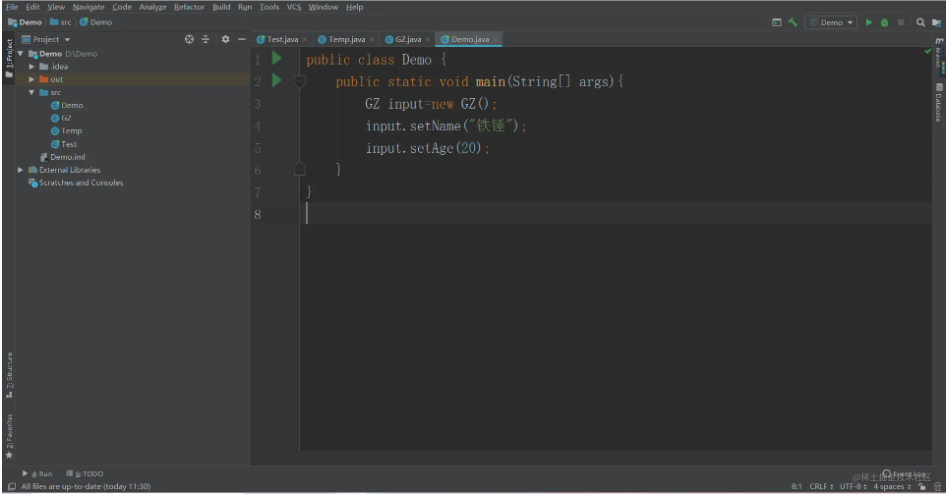Change line separator CRLF in status bar
The width and height of the screenshot is (946, 494).
click(821, 486)
